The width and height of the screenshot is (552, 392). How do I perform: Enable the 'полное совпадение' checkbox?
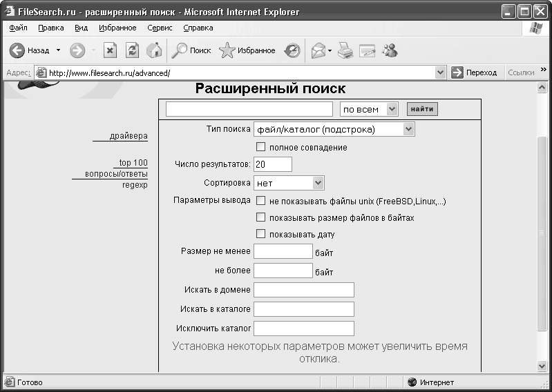click(x=261, y=147)
